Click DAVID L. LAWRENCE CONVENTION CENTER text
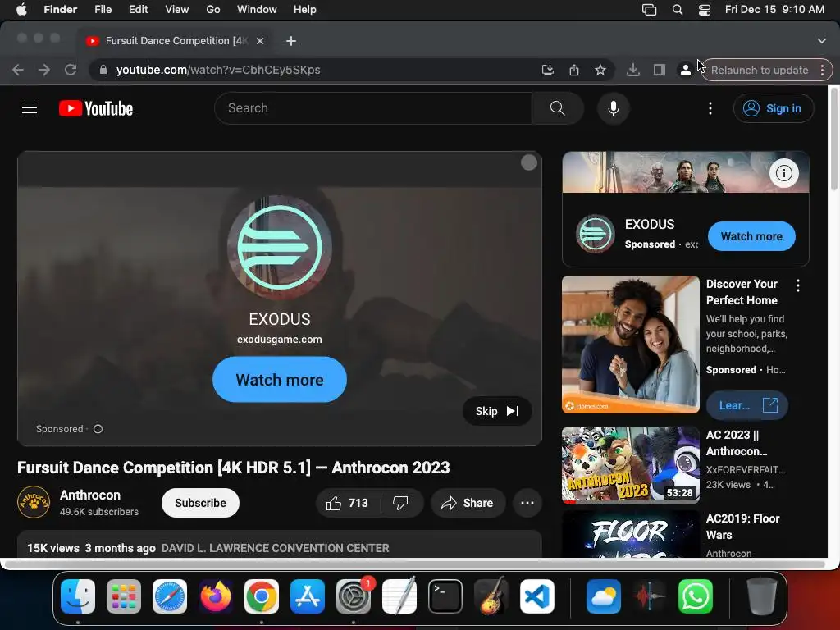 coord(276,548)
